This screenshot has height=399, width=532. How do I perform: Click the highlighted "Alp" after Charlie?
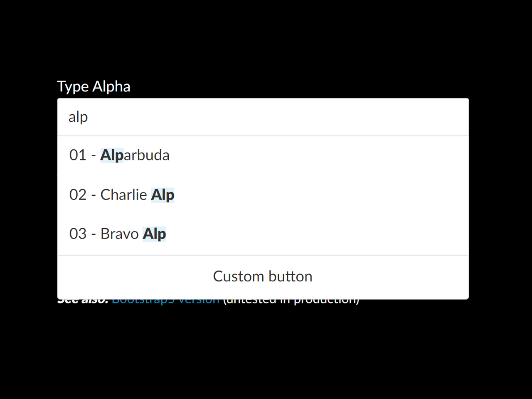[x=163, y=195]
